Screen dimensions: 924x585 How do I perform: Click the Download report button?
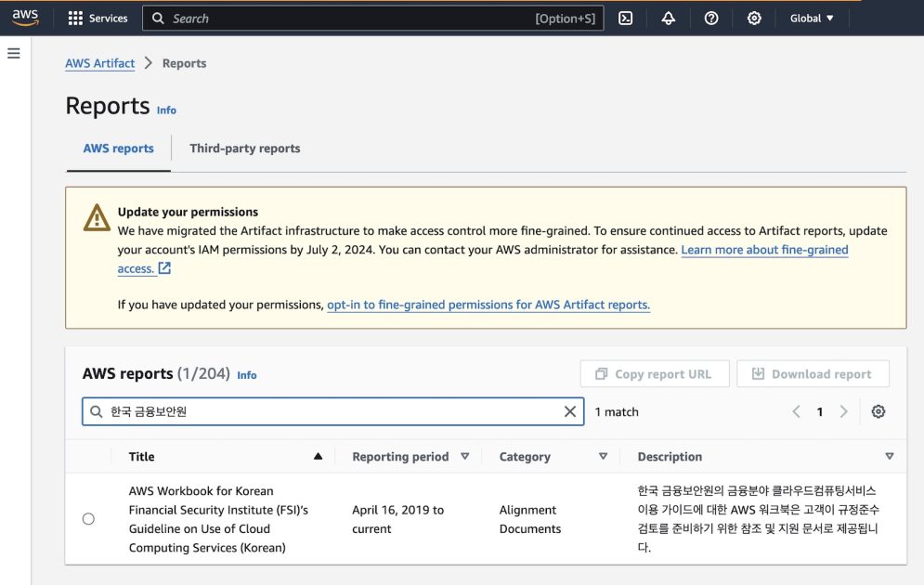(813, 373)
